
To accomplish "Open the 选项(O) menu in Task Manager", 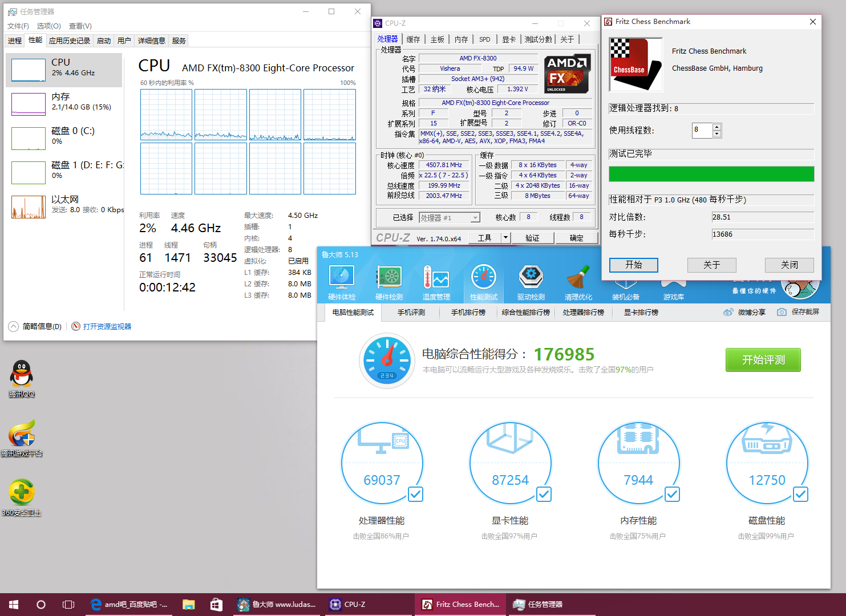I will pyautogui.click(x=49, y=26).
